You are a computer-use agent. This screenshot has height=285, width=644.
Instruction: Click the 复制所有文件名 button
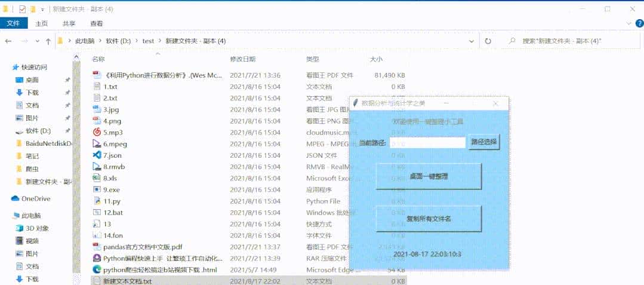[x=429, y=219]
